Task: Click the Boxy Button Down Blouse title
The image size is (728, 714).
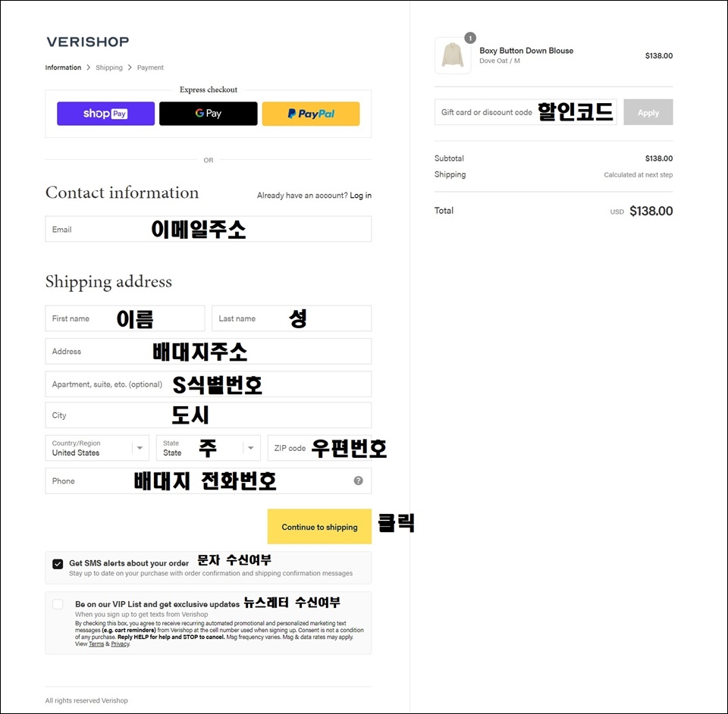Action: coord(526,51)
